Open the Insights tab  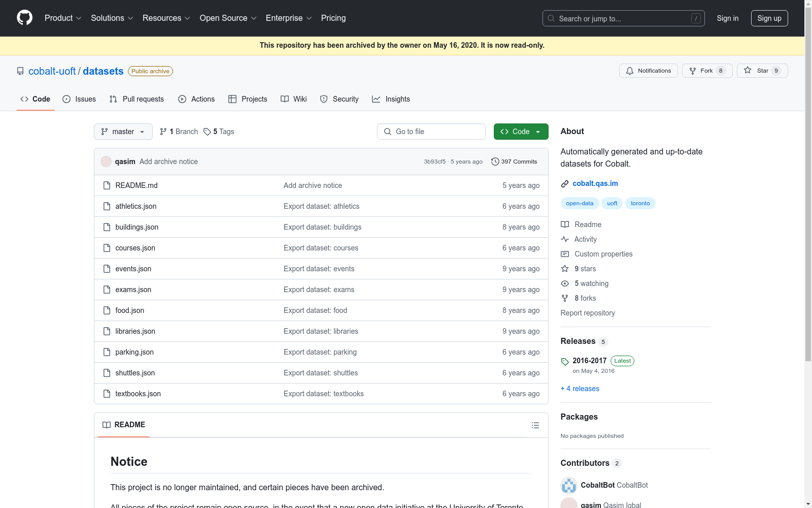(x=391, y=99)
